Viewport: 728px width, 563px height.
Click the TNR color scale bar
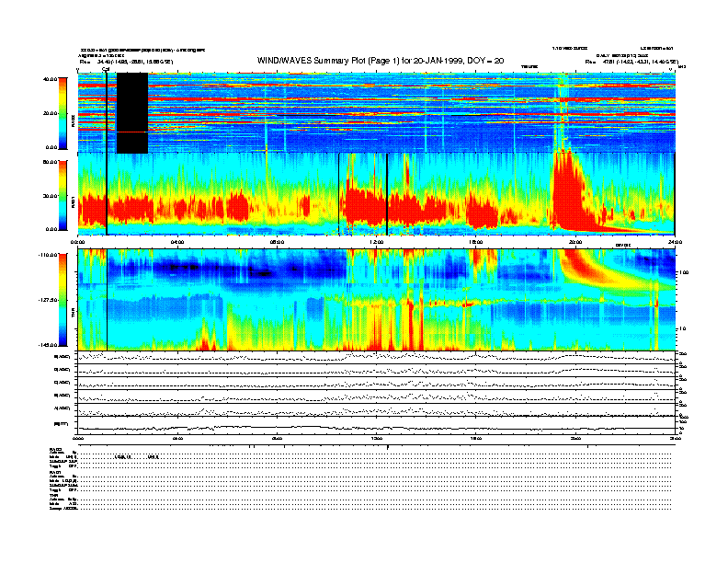pyautogui.click(x=63, y=300)
